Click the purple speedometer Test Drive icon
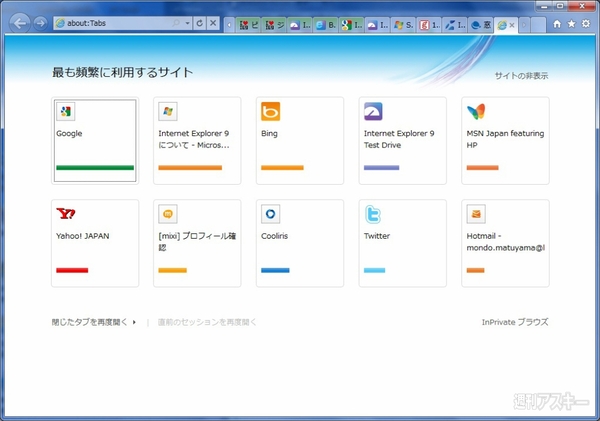Viewport: 600px width, 421px height. 373,111
